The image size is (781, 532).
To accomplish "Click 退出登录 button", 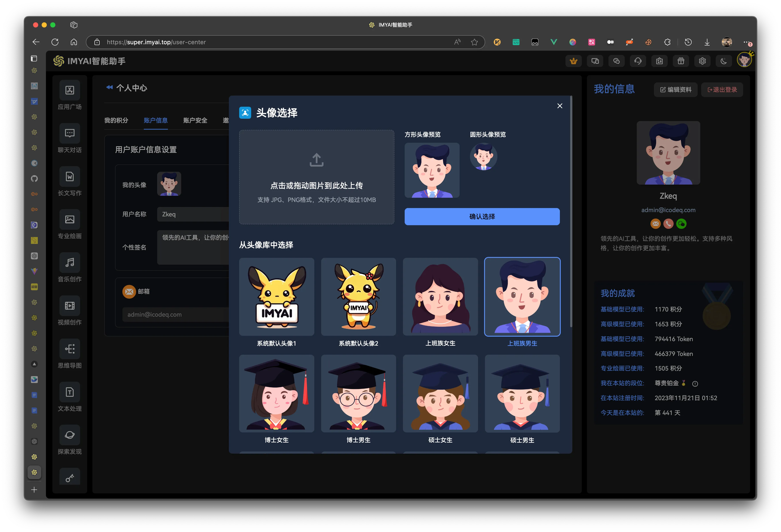I will click(722, 90).
